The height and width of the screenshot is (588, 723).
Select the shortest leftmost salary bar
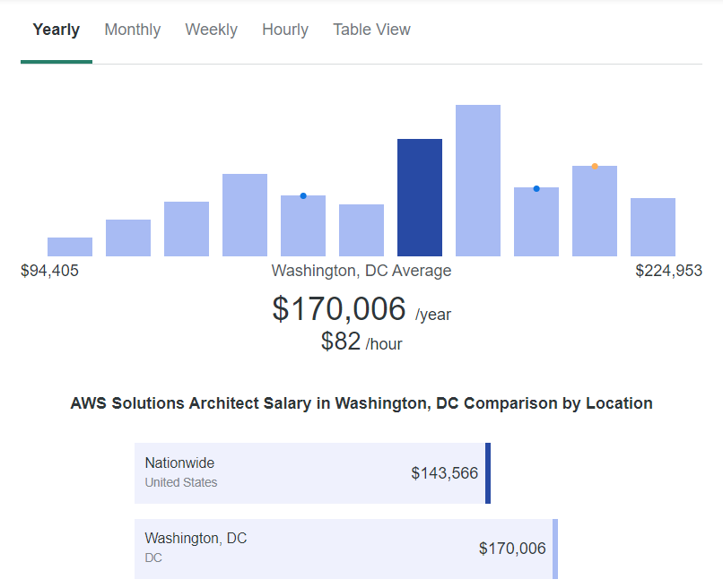[69, 246]
